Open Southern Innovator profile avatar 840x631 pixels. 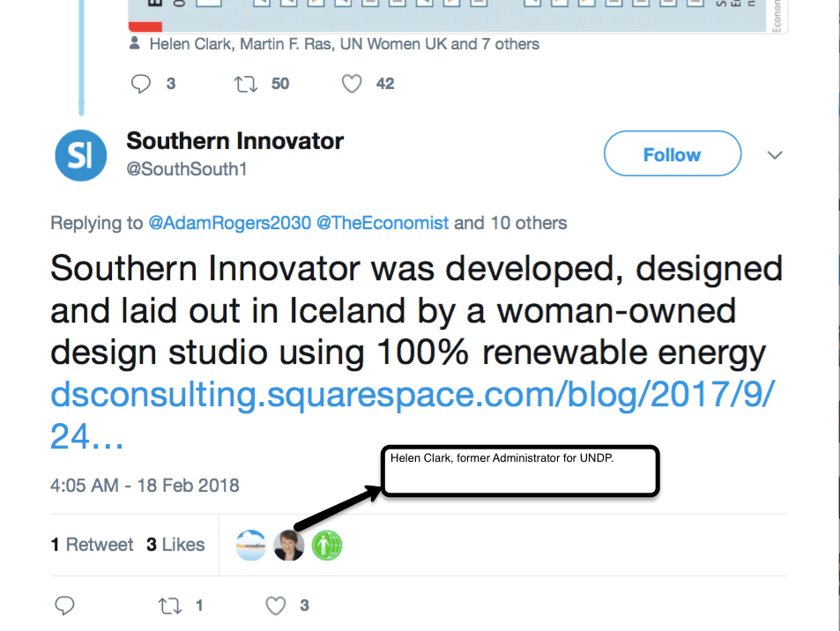coord(80,155)
